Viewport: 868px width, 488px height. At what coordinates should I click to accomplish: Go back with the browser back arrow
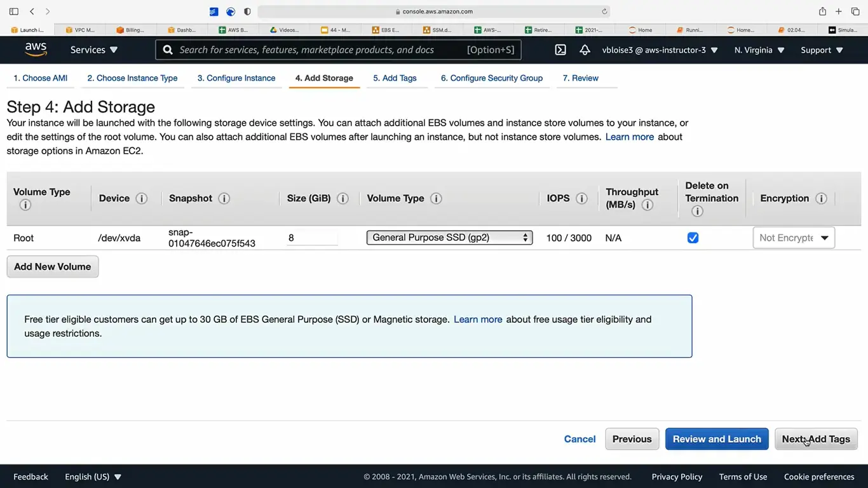[x=32, y=11]
